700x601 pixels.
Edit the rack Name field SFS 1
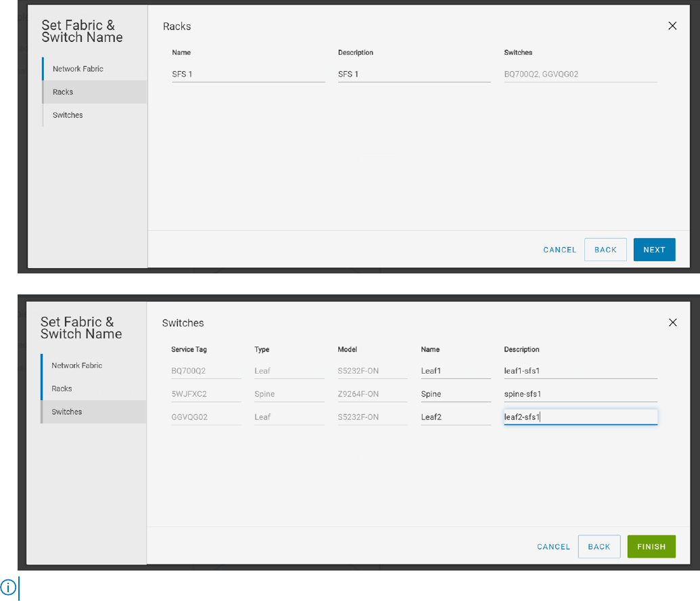tap(248, 74)
